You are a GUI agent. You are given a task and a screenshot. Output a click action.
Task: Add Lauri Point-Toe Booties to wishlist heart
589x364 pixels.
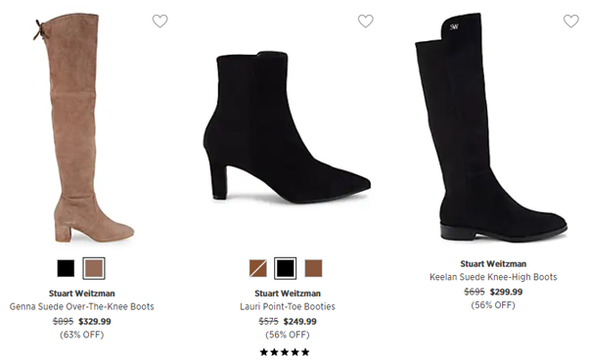pyautogui.click(x=366, y=21)
